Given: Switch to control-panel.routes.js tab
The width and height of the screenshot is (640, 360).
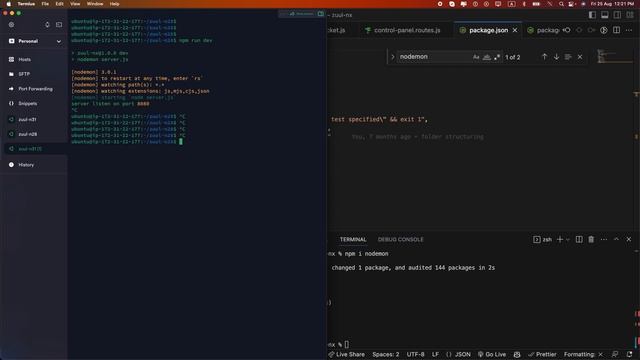Looking at the screenshot, I should [x=403, y=30].
